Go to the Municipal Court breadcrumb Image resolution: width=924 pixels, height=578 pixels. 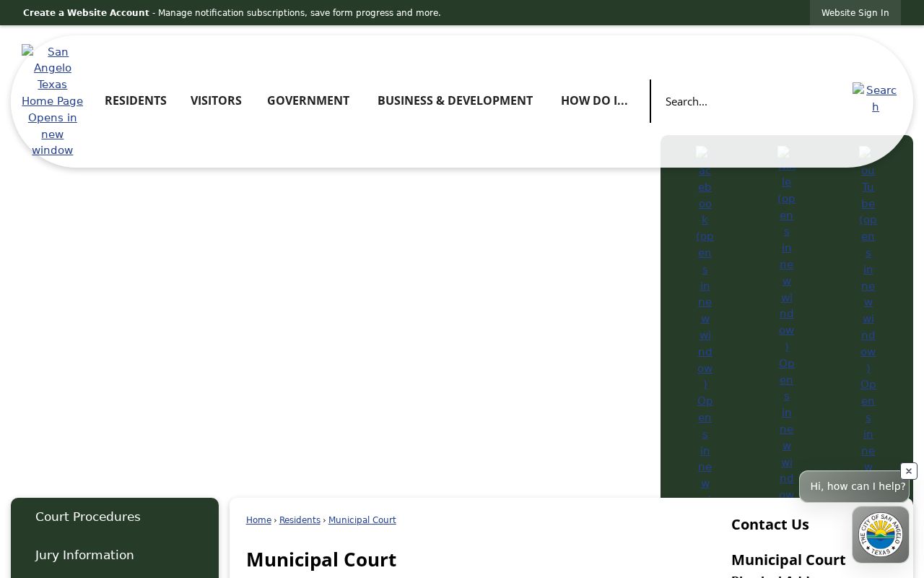(362, 520)
